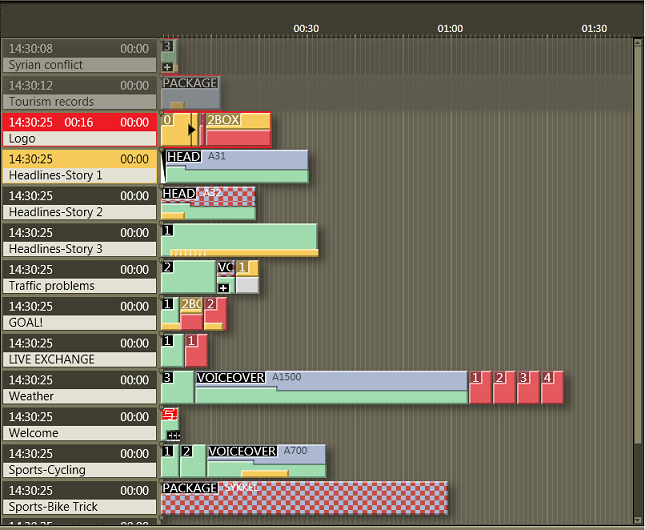This screenshot has width=645, height=530.
Task: Select the Tourism records story
Action: [x=79, y=93]
